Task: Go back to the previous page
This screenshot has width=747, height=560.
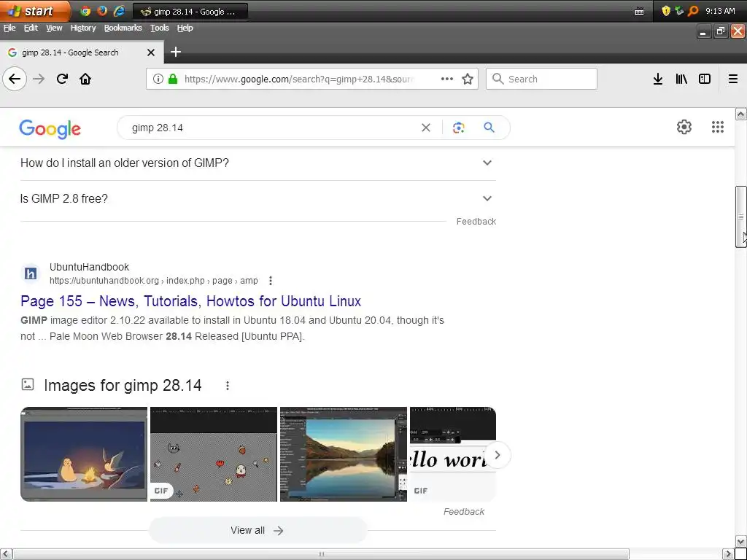Action: pyautogui.click(x=15, y=79)
